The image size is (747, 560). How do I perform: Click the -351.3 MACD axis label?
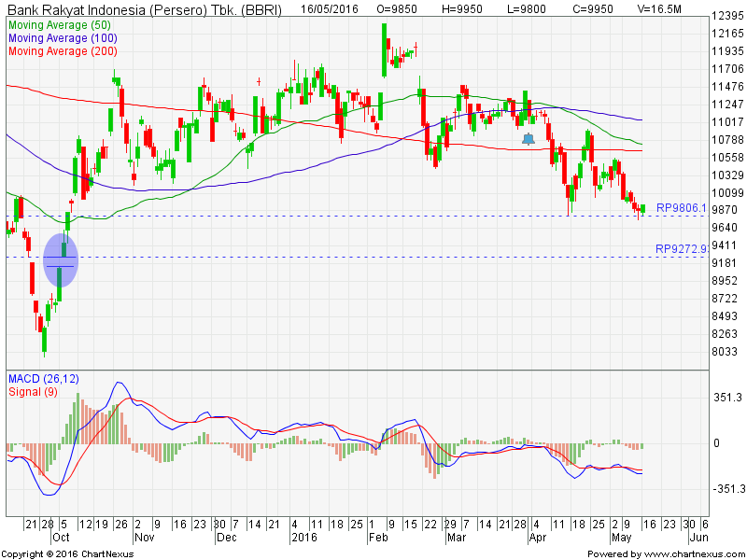727,489
